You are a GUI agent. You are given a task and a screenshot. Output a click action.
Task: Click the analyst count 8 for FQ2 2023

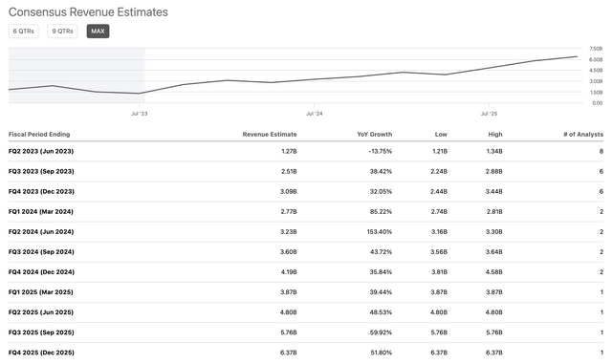pyautogui.click(x=601, y=151)
